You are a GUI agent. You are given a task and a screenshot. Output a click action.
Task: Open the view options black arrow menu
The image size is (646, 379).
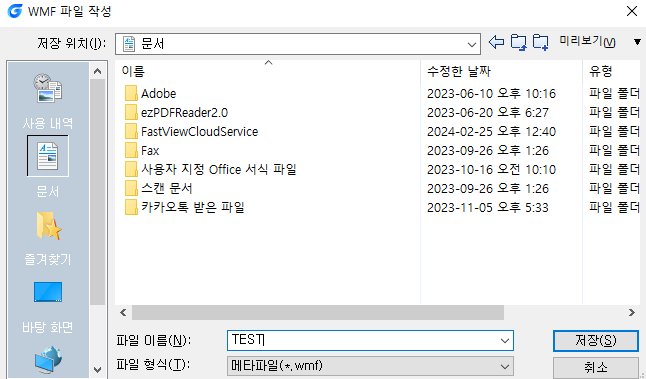(637, 42)
